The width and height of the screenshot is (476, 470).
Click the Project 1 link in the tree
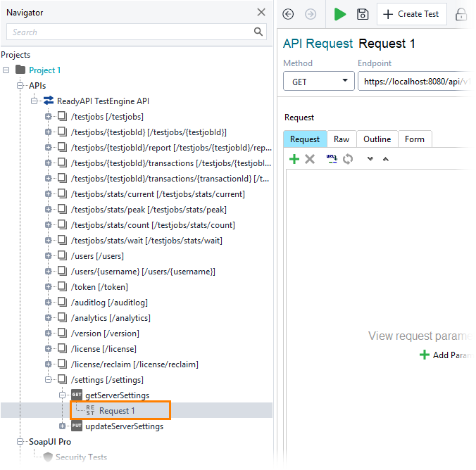(x=44, y=70)
